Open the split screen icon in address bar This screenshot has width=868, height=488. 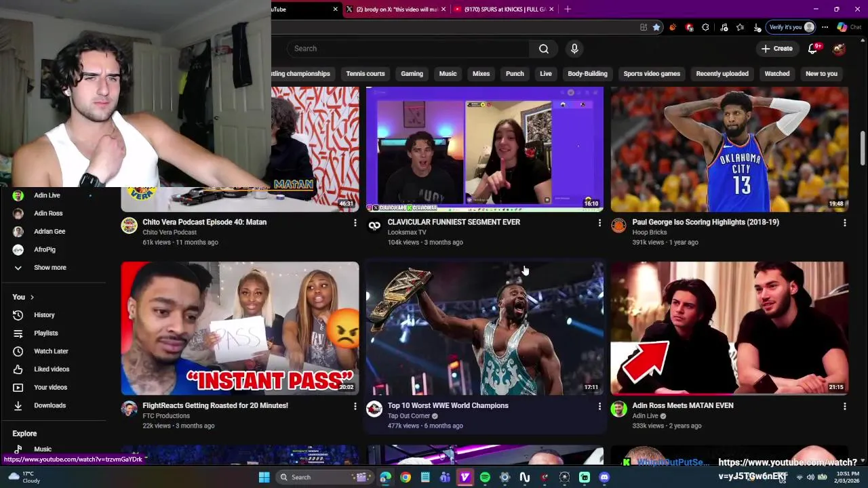644,27
